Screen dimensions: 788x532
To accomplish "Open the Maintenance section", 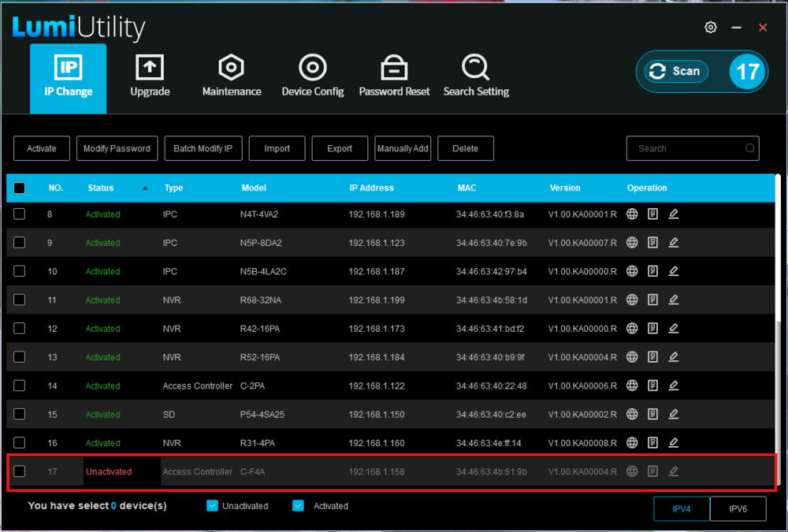I will point(231,77).
